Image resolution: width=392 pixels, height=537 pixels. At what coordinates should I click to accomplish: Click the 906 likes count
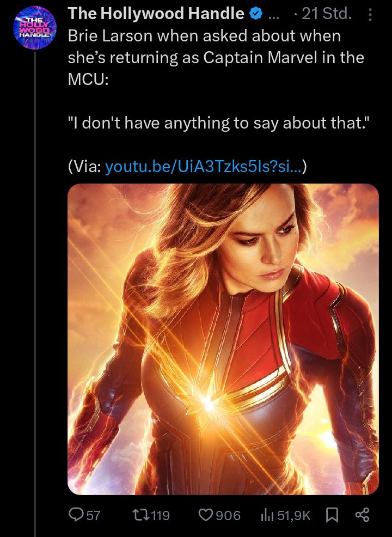point(228,515)
